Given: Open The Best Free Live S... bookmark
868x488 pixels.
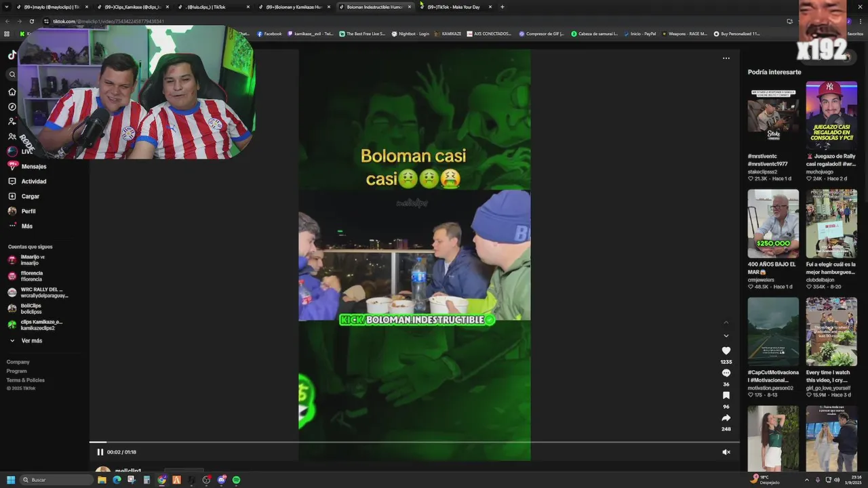Looking at the screenshot, I should [x=362, y=34].
